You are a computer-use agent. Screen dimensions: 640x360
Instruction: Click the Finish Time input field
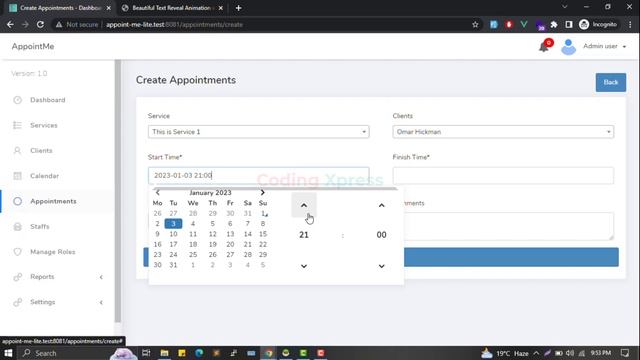pyautogui.click(x=503, y=176)
